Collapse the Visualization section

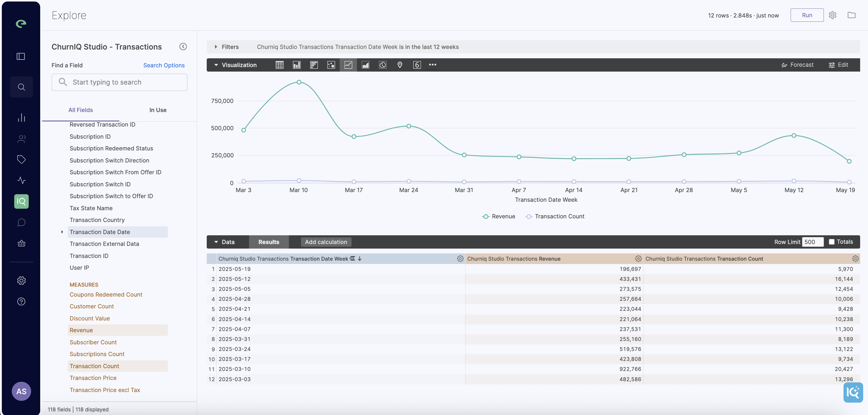click(x=235, y=65)
